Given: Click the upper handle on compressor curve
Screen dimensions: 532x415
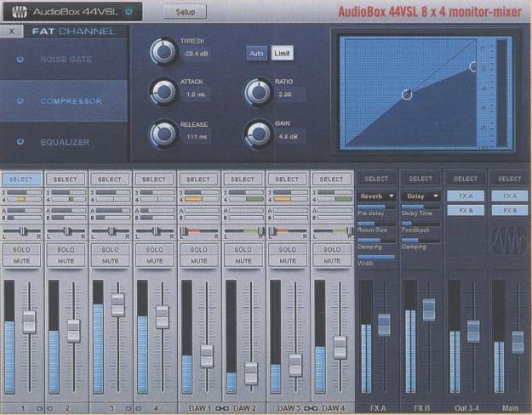Looking at the screenshot, I should [473, 66].
